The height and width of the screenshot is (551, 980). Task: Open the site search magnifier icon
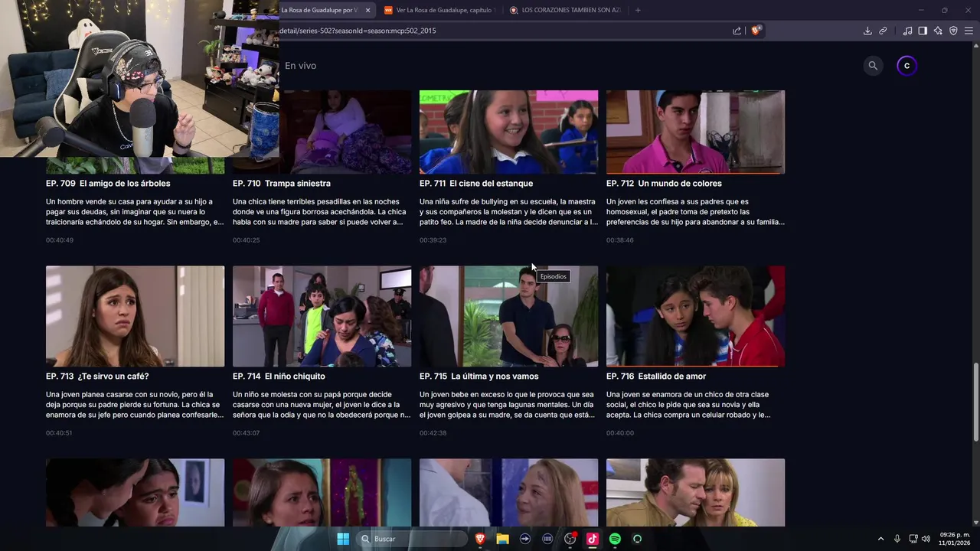click(x=873, y=66)
